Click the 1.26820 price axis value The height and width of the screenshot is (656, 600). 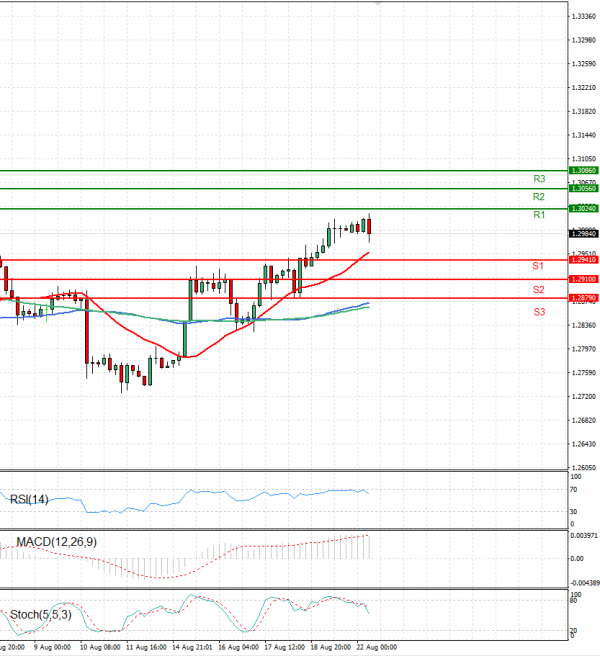coord(584,420)
